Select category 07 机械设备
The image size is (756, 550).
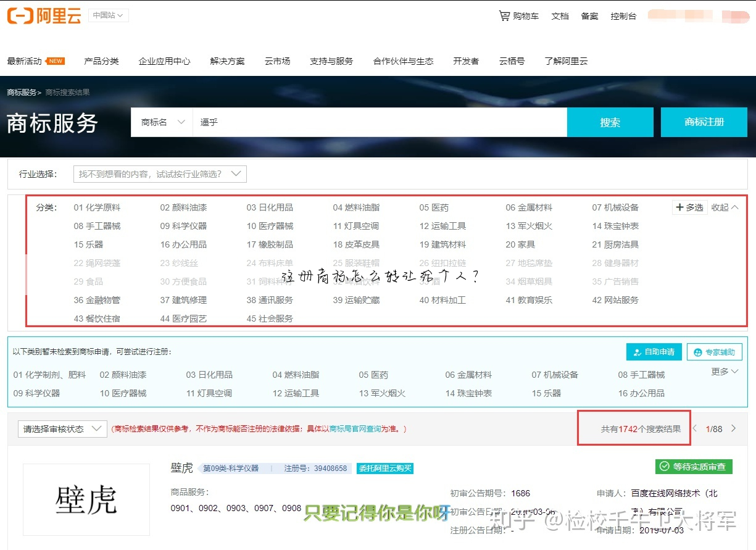pos(615,207)
